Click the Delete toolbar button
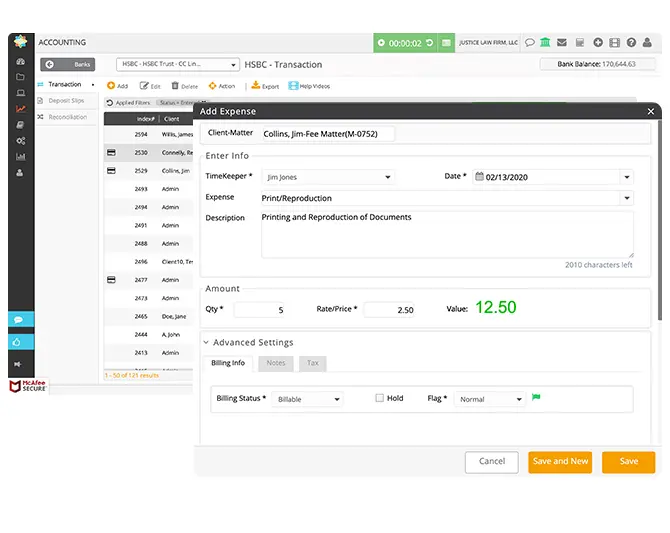670x533 pixels. [x=185, y=86]
